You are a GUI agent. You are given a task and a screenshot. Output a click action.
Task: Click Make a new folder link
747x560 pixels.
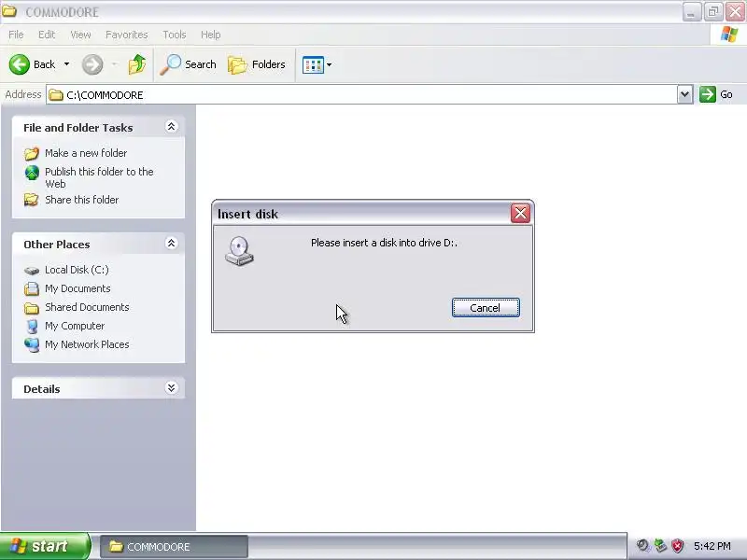point(86,153)
